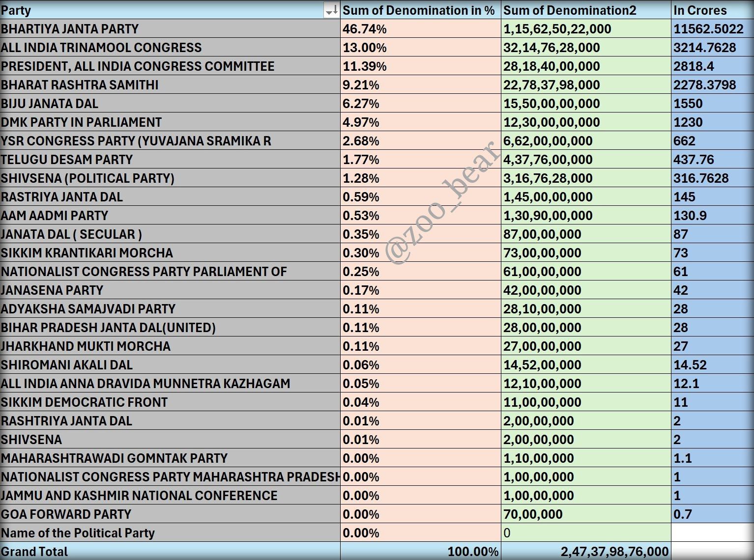Select NATIONALIST CONGRESS PARTY MAHARASHTRA PRADESH cell
Screen dimensions: 754x560
coord(170,477)
